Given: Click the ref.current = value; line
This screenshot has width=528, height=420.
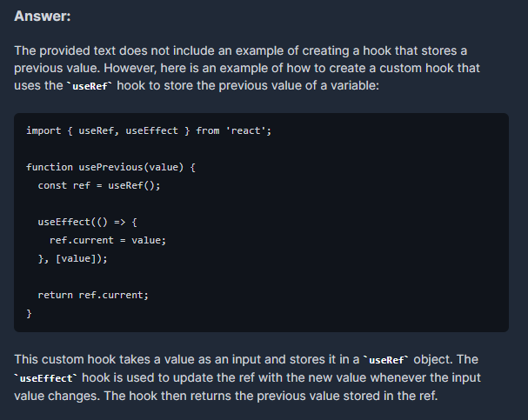Looking at the screenshot, I should [108, 240].
